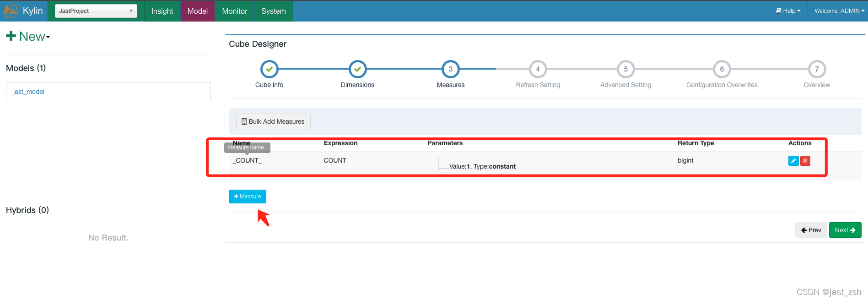Switch to the Insight tab
The width and height of the screenshot is (868, 301).
162,11
